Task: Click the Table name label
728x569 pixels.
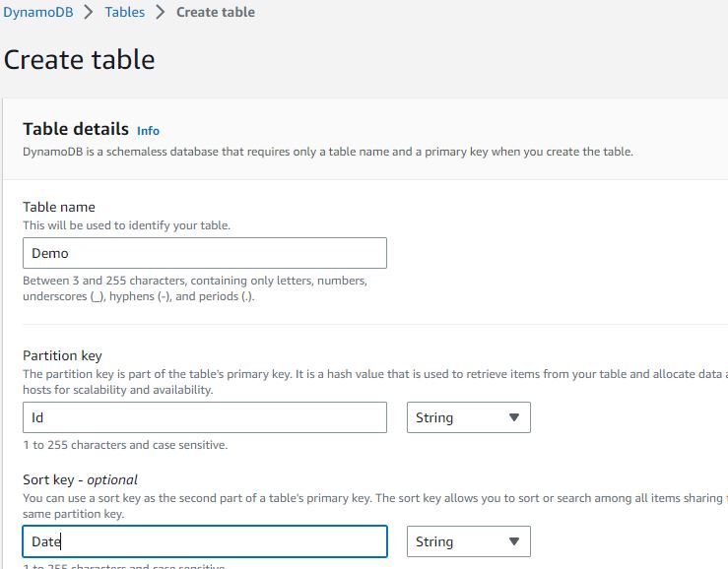Action: coord(59,207)
